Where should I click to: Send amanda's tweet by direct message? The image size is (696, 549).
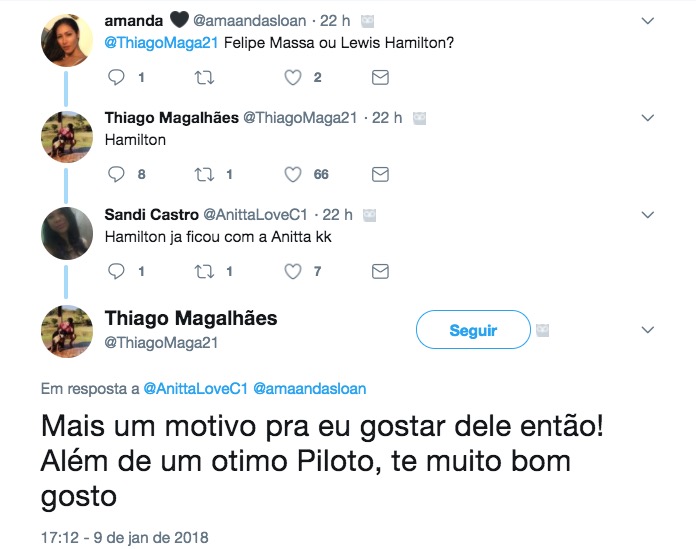(x=380, y=77)
